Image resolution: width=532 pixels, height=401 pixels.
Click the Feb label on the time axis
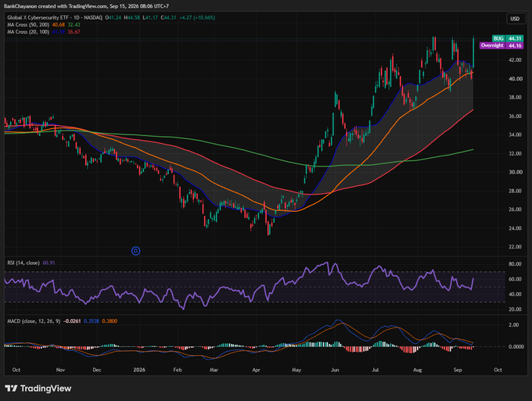(178, 370)
